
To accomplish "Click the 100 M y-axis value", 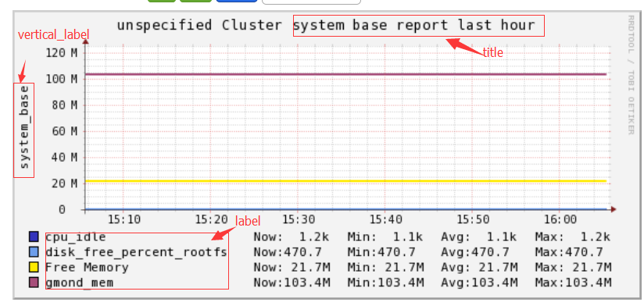I will (62, 79).
